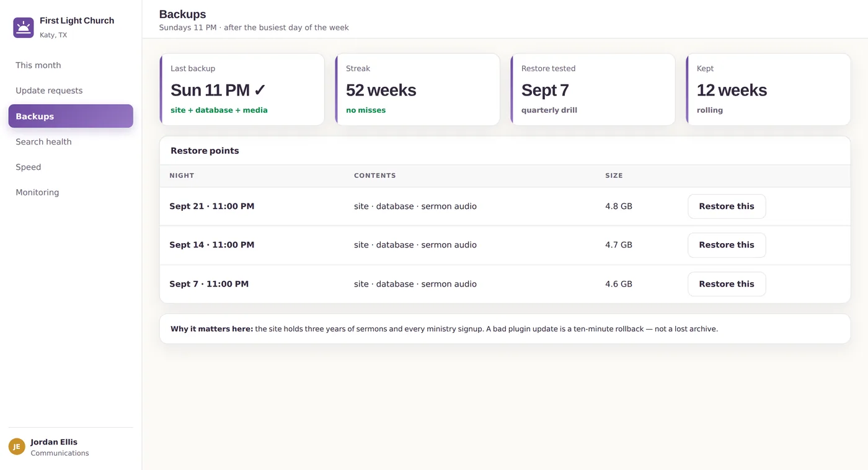
Task: Open Search health page
Action: point(71,141)
